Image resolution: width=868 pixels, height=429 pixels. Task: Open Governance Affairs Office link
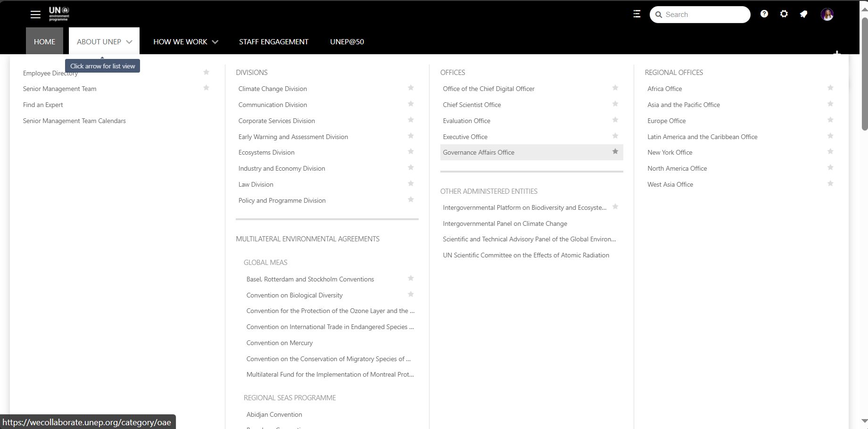point(479,152)
